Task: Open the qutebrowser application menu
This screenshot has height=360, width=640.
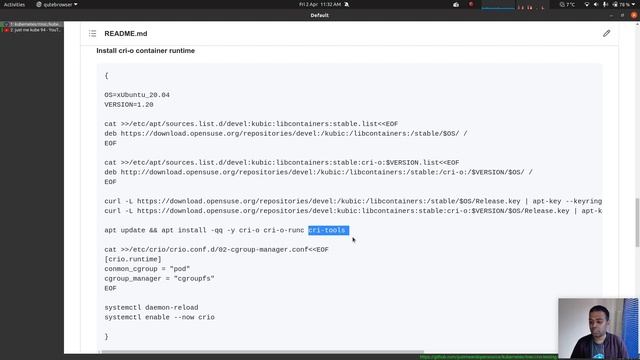Action: 57,4
